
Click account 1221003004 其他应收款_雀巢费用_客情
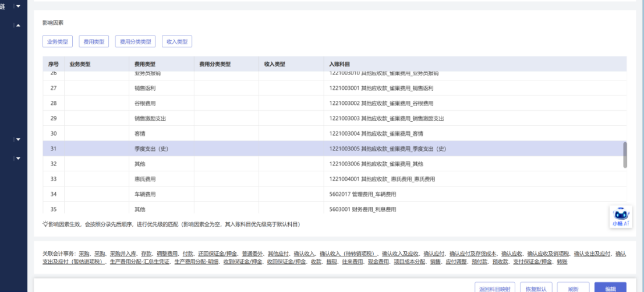tap(376, 133)
